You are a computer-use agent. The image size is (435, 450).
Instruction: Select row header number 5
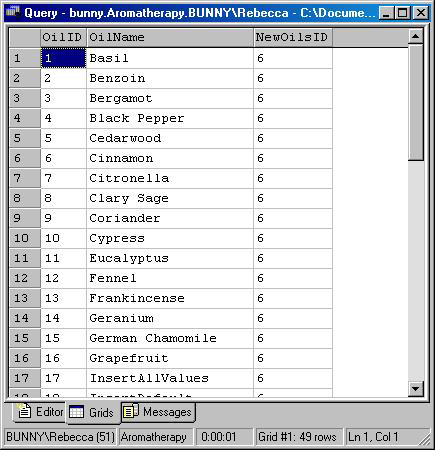point(25,138)
